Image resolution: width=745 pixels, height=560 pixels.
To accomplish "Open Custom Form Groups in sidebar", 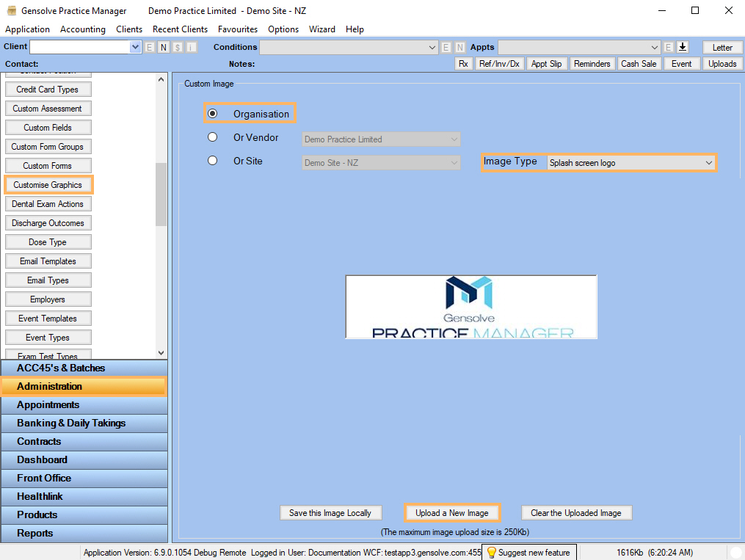I will click(48, 147).
